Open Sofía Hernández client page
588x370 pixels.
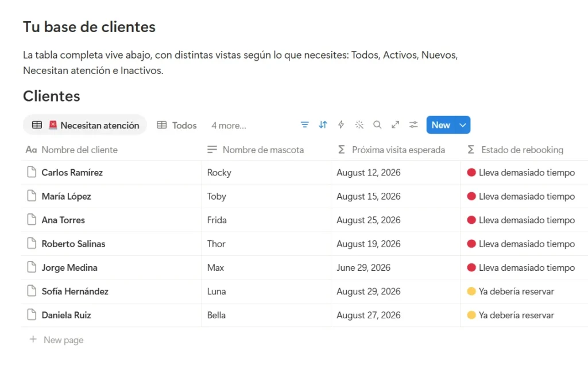click(x=75, y=291)
